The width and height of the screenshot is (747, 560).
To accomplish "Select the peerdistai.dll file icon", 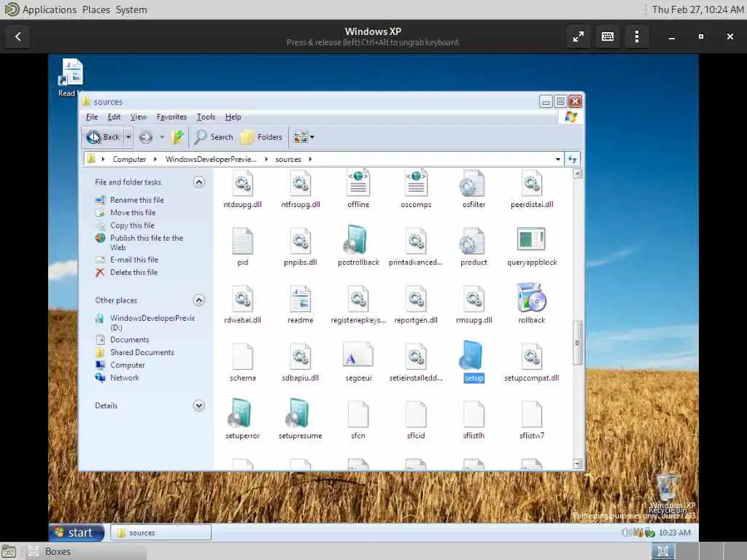I will coord(532,184).
